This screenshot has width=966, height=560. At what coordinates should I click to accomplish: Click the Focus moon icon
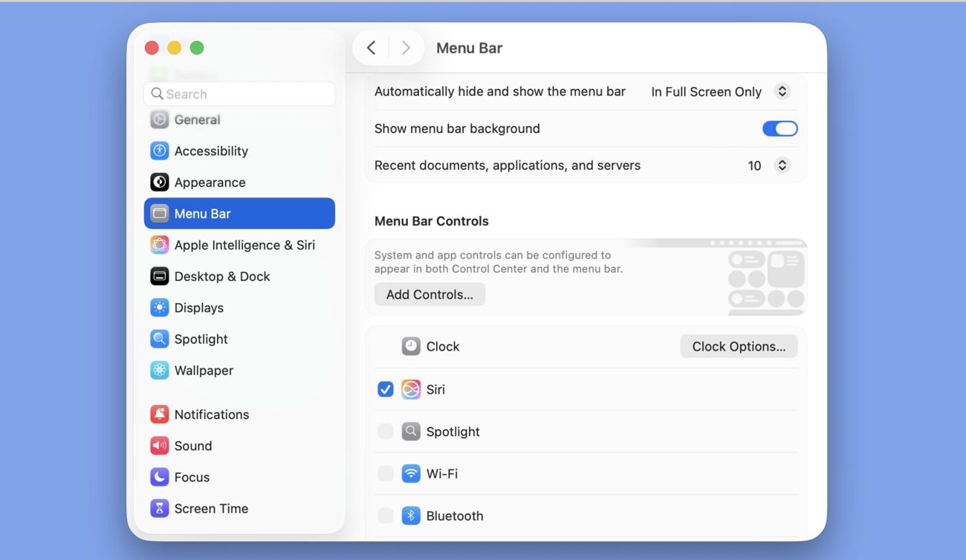click(x=159, y=477)
